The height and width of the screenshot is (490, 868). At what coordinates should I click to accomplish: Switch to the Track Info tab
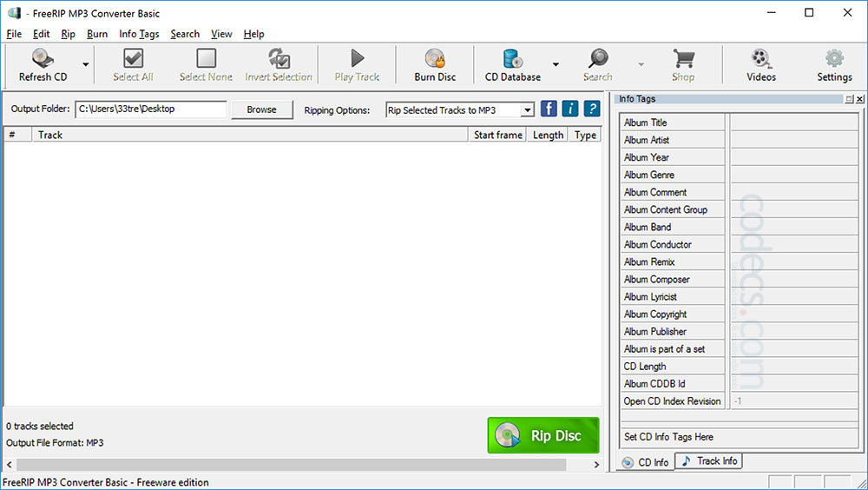(709, 460)
